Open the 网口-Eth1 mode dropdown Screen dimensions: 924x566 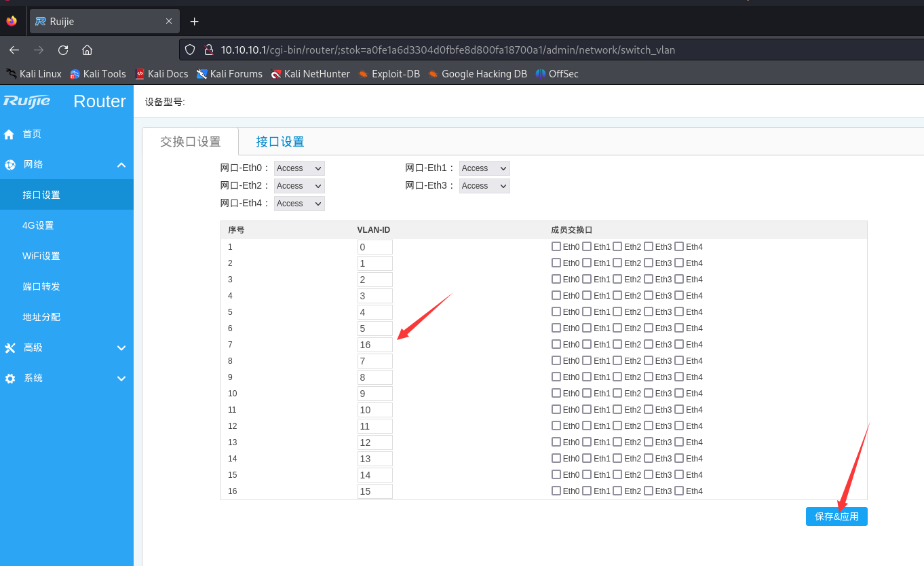(484, 168)
